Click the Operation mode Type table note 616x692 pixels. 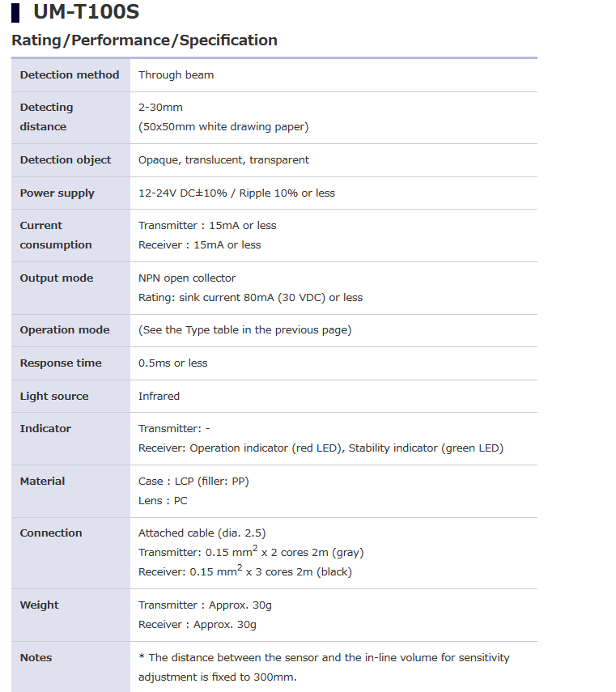(244, 330)
